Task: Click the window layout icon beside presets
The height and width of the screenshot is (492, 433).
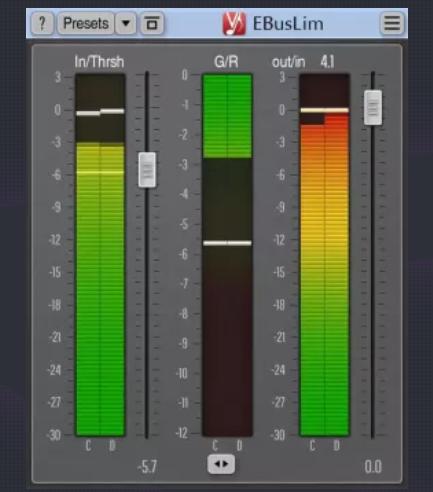Action: pos(152,23)
